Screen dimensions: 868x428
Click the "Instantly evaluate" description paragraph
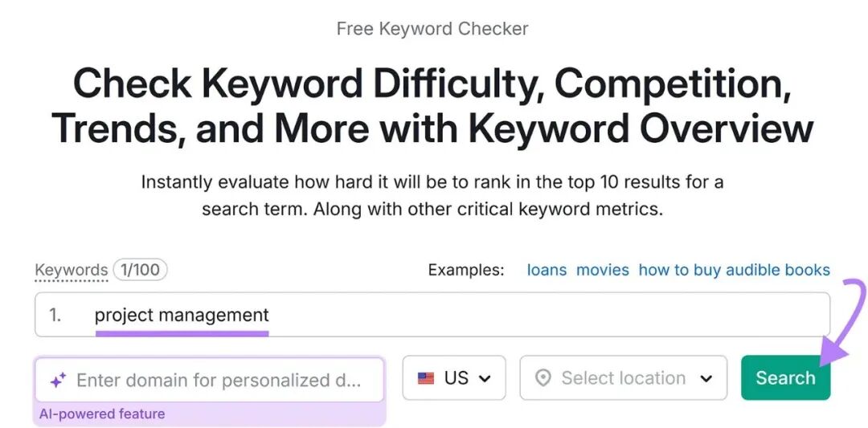(432, 196)
